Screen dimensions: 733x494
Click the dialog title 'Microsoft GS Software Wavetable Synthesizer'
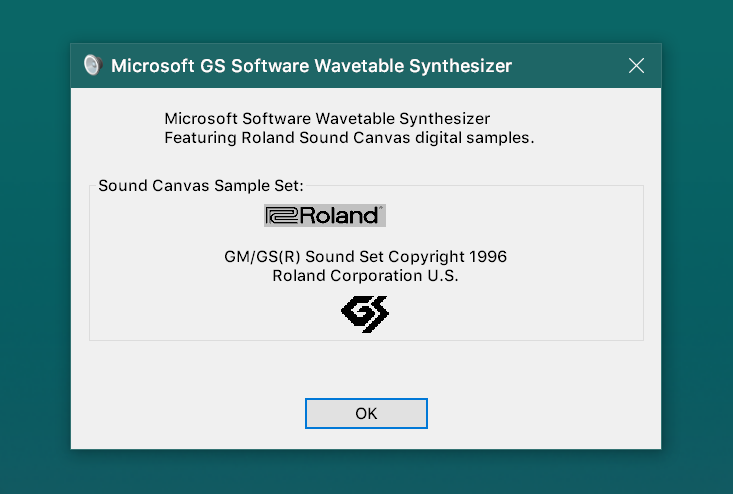pos(311,66)
